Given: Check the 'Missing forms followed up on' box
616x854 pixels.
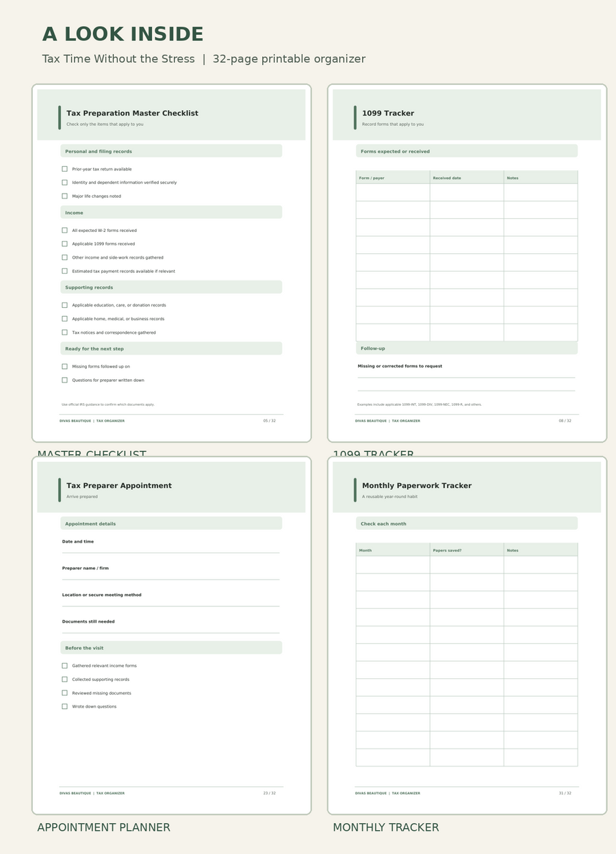Looking at the screenshot, I should pyautogui.click(x=64, y=366).
